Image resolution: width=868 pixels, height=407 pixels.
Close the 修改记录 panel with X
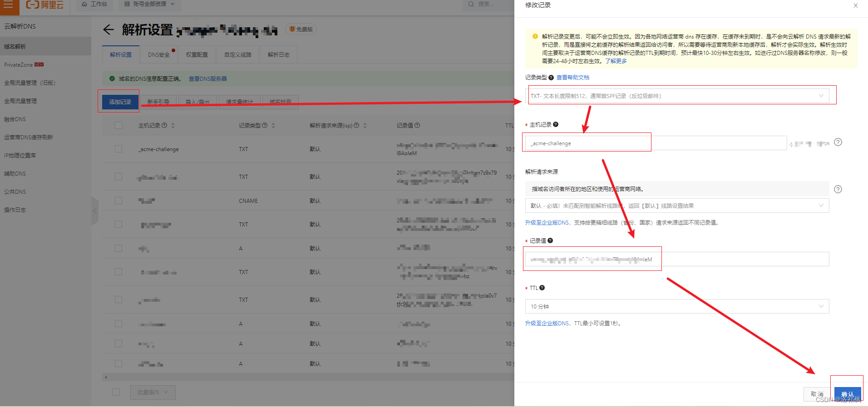856,5
